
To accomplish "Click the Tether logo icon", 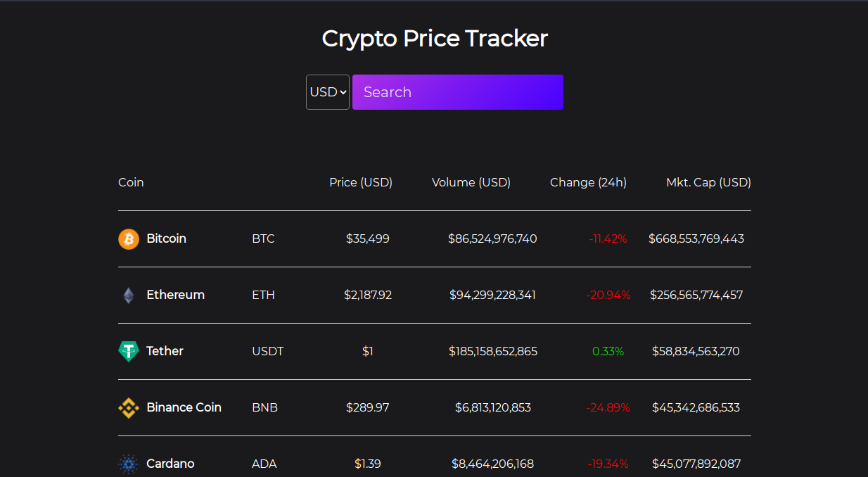I will 128,351.
